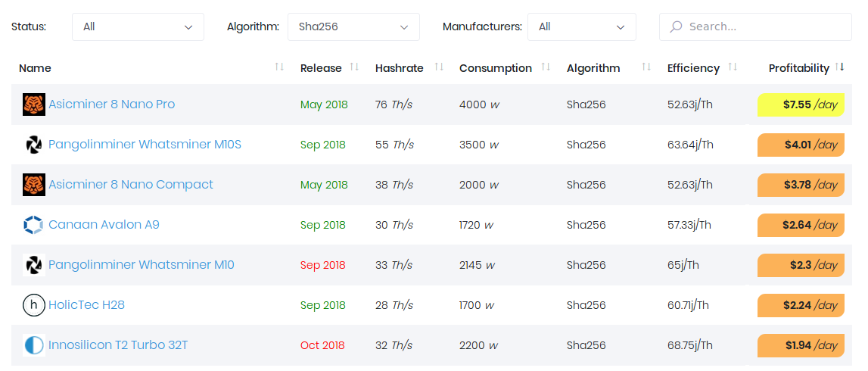This screenshot has width=868, height=371.
Task: Open the Status dropdown set to All
Action: [138, 26]
